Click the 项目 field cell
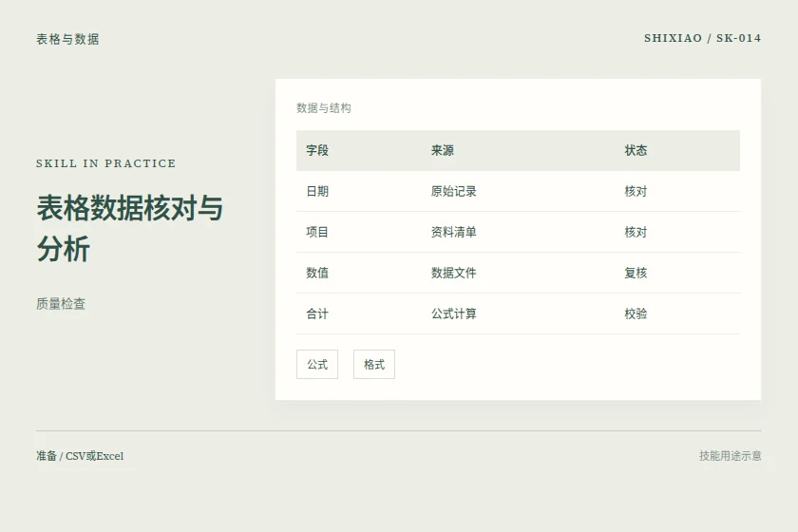 point(317,232)
